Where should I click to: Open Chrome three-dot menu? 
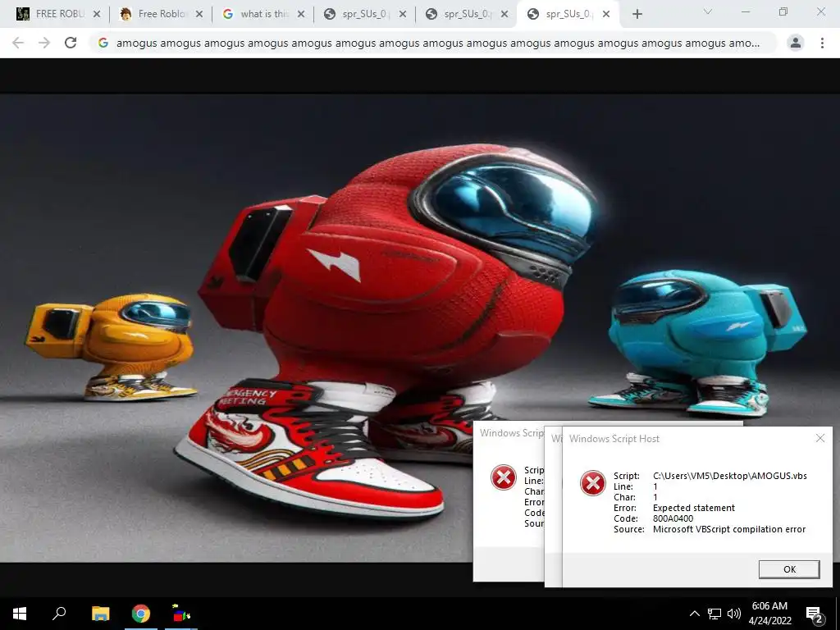coord(822,43)
